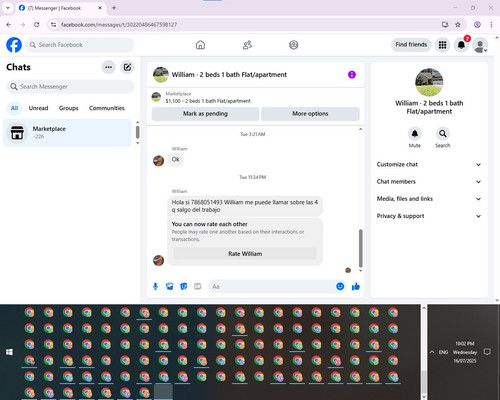Open Chrome three-dots menu

click(x=491, y=25)
